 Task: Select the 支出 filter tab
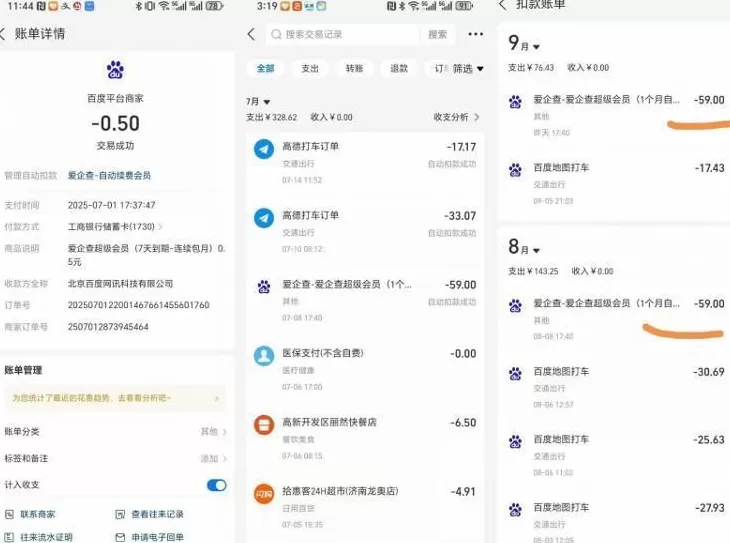click(310, 68)
